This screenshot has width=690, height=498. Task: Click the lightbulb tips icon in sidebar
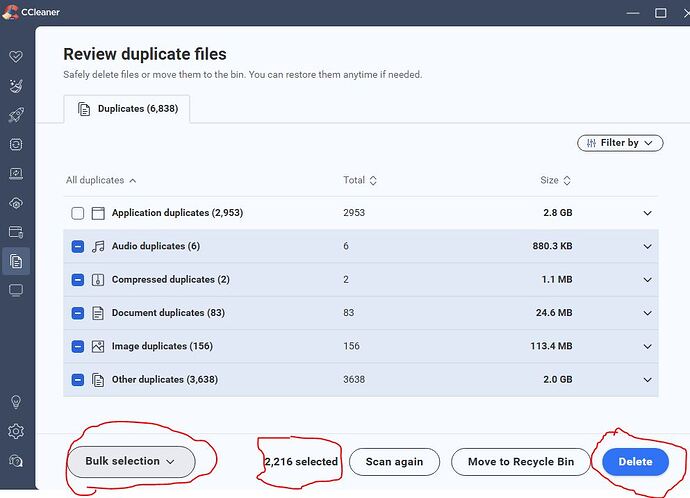click(15, 402)
